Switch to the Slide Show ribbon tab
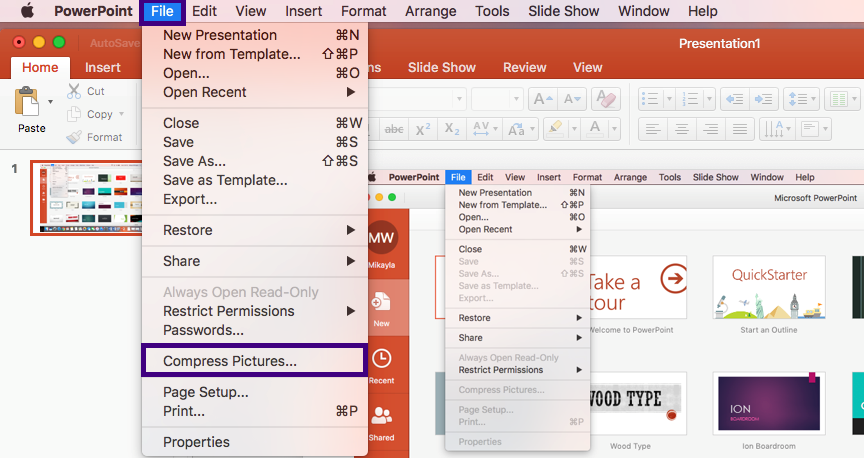This screenshot has width=864, height=458. 441,67
